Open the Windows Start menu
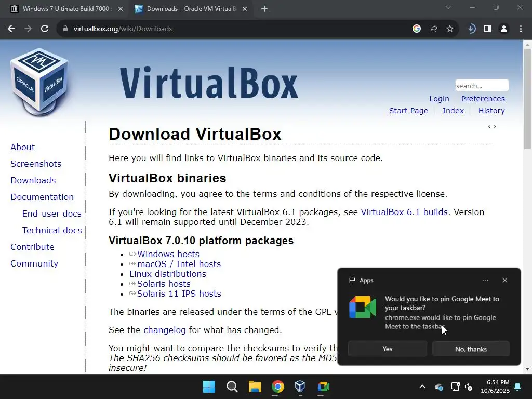 coord(209,387)
